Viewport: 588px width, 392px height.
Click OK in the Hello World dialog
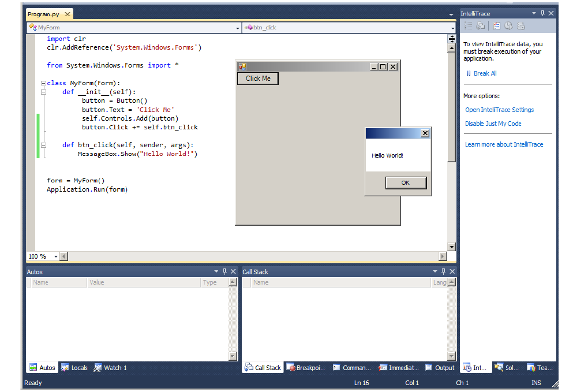pyautogui.click(x=406, y=182)
